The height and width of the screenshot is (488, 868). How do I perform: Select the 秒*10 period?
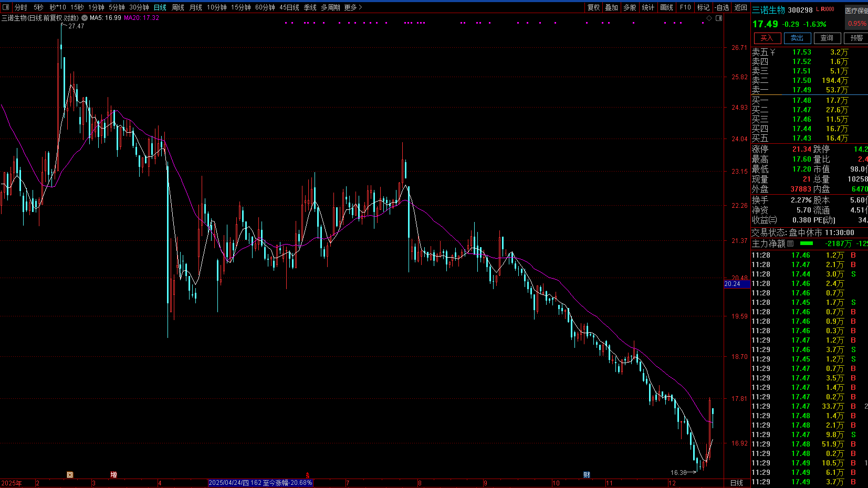click(x=58, y=7)
